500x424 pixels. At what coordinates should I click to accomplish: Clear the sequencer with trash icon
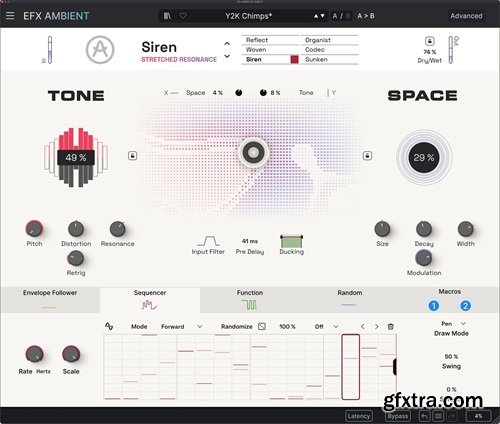[x=391, y=327]
